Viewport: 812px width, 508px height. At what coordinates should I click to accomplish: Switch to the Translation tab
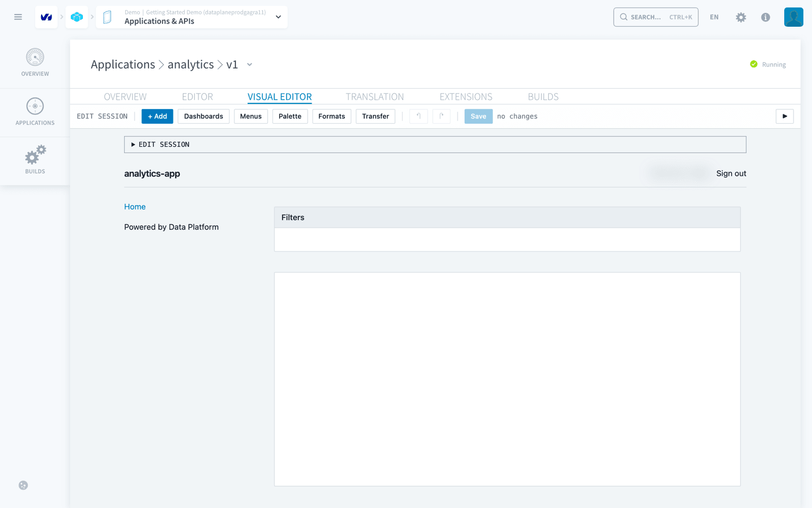tap(375, 96)
